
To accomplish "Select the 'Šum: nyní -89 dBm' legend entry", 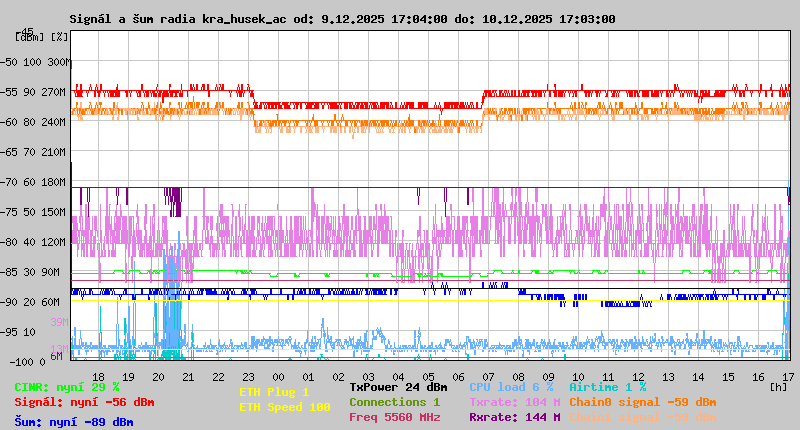I will [74, 422].
